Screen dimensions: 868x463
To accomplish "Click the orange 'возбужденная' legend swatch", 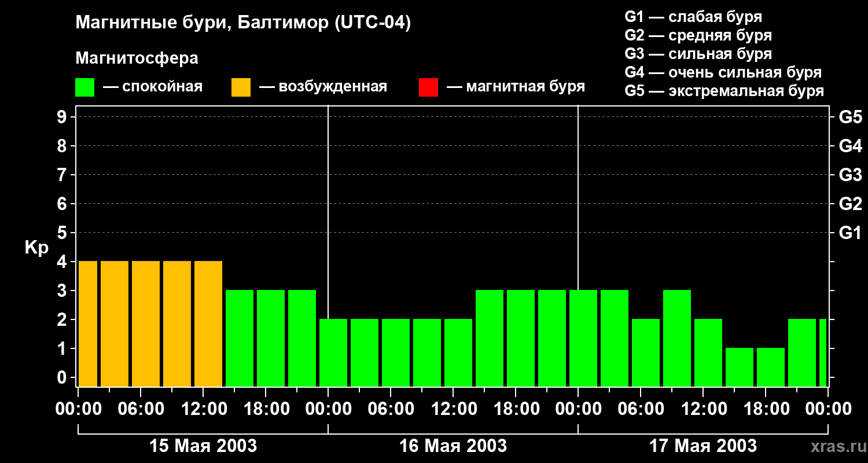I will [x=241, y=87].
